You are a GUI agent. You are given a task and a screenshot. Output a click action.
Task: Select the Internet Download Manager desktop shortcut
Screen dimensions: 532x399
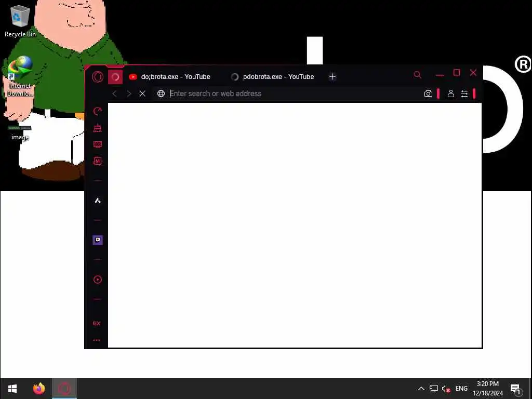click(x=20, y=76)
